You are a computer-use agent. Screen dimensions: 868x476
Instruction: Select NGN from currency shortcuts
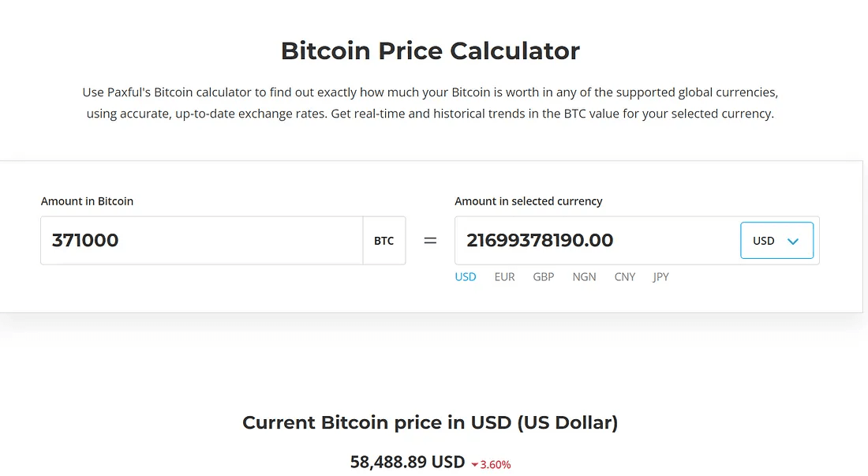tap(584, 277)
